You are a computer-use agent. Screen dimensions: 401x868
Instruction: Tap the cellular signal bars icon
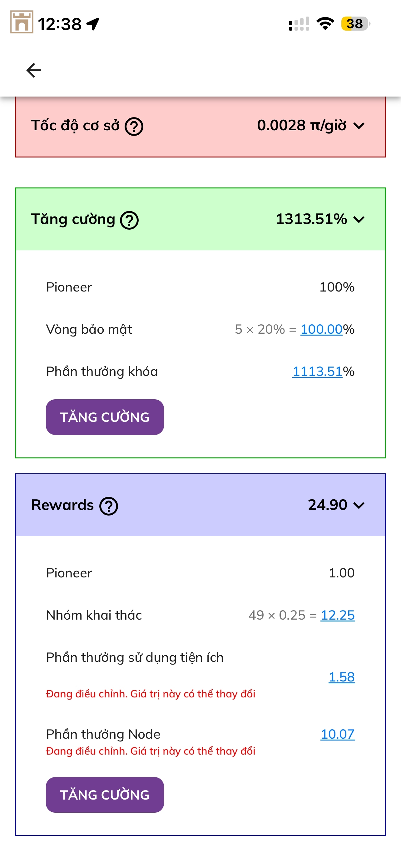[299, 24]
